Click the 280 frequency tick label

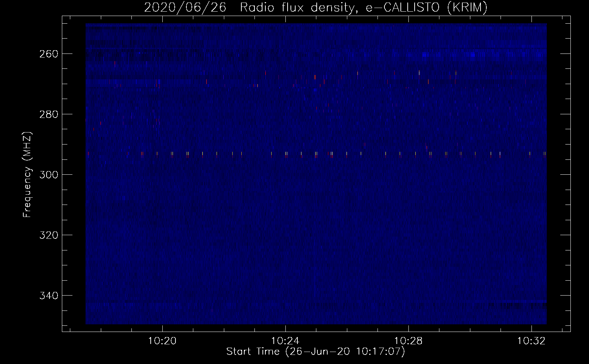[49, 114]
